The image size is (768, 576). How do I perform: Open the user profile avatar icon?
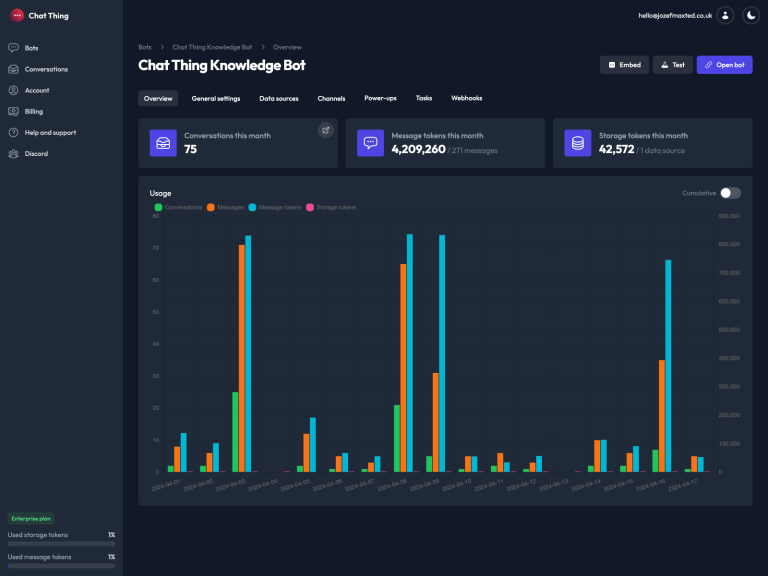pos(725,15)
